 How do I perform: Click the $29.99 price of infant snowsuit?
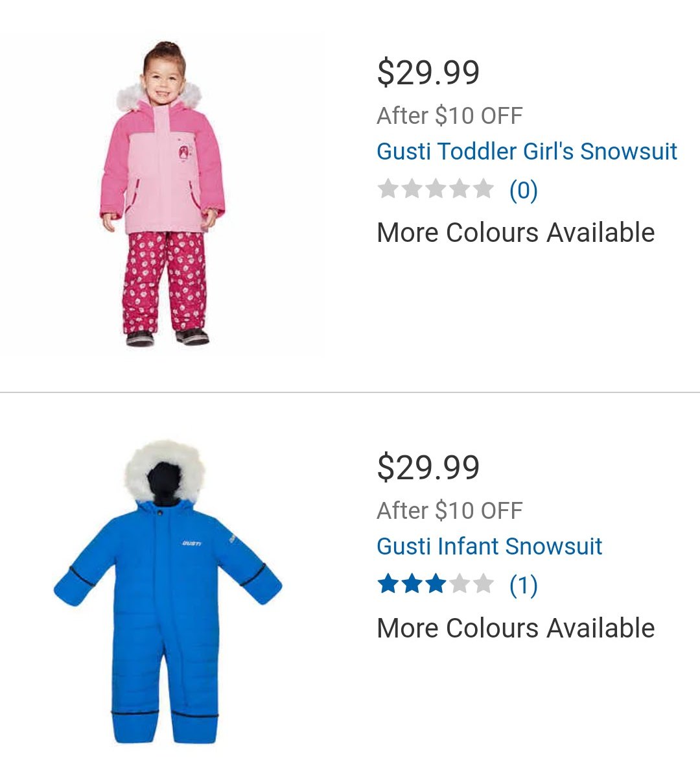click(x=428, y=468)
